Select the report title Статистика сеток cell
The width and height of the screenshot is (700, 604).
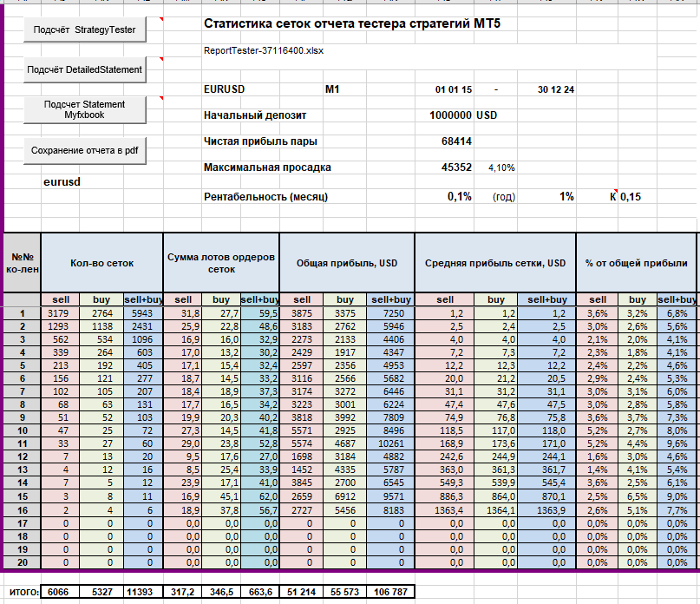click(x=352, y=23)
